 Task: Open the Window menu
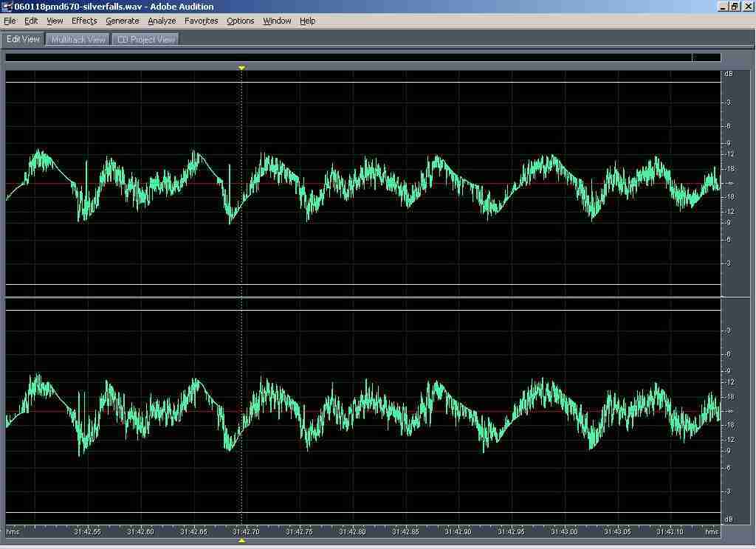click(277, 21)
